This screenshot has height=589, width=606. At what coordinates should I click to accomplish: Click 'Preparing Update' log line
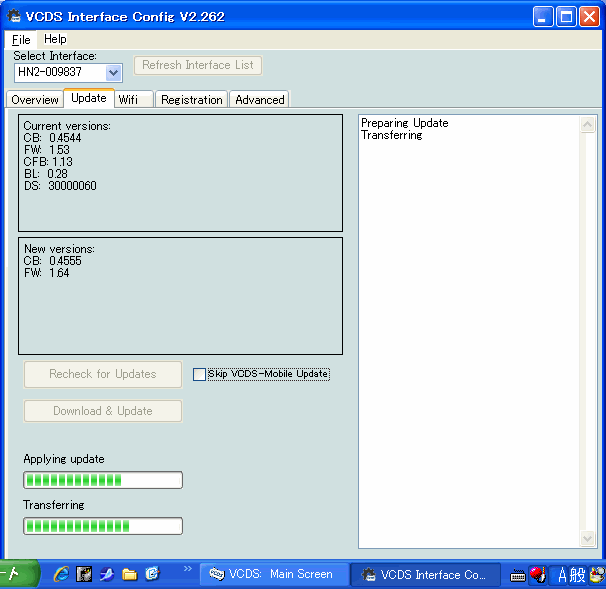click(405, 123)
